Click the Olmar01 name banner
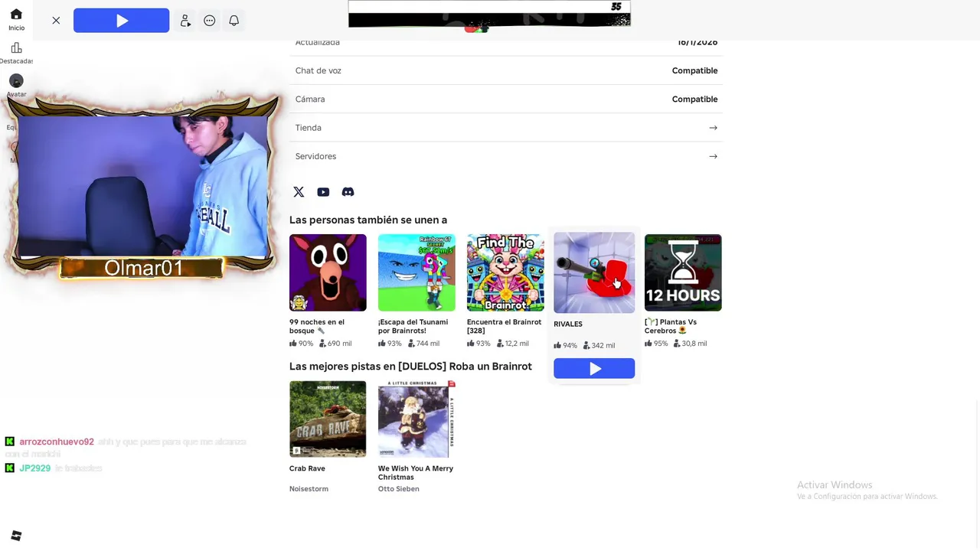This screenshot has width=980, height=551. tap(142, 268)
